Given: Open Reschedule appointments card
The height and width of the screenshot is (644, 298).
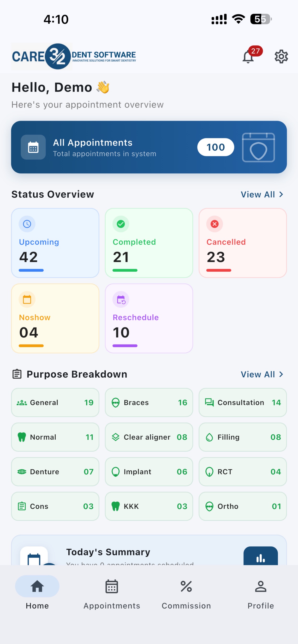Looking at the screenshot, I should click(149, 318).
